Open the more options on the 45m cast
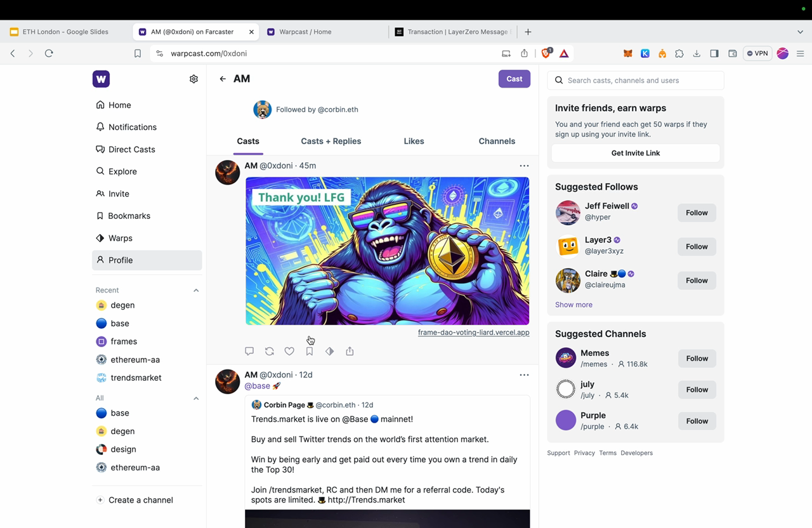 pyautogui.click(x=524, y=166)
